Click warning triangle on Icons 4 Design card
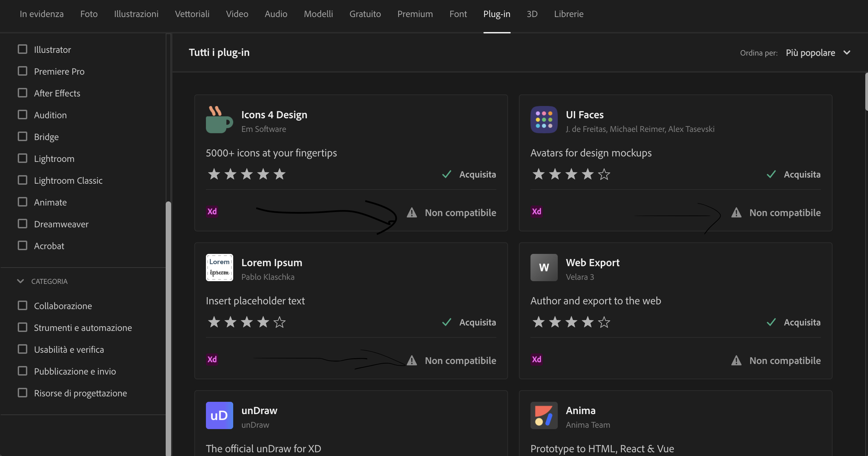The height and width of the screenshot is (456, 868). click(412, 213)
